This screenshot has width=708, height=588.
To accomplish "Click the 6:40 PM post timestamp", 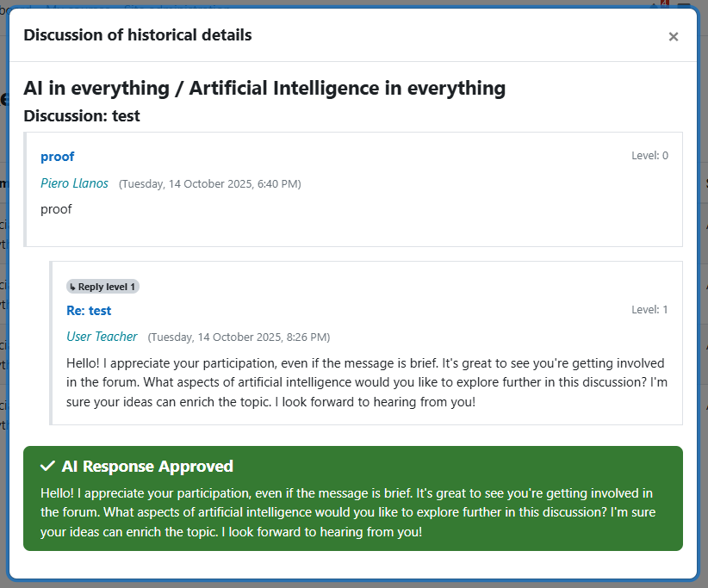I will pos(209,184).
